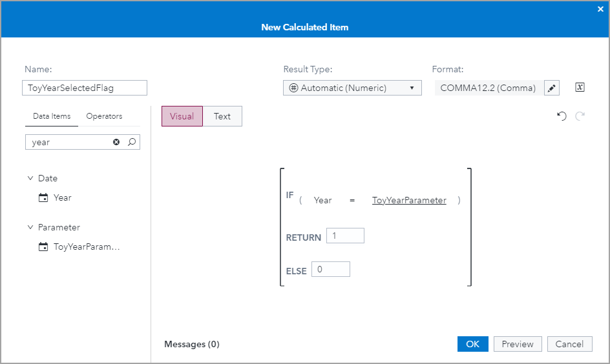
Task: Collapse the Parameter group
Action: click(30, 227)
